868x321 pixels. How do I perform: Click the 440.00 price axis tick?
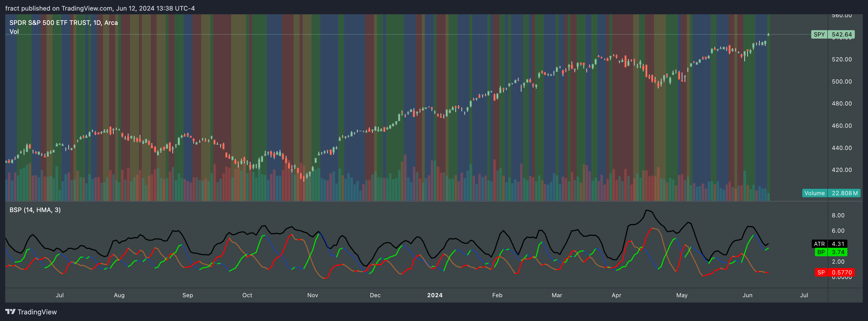coord(842,148)
